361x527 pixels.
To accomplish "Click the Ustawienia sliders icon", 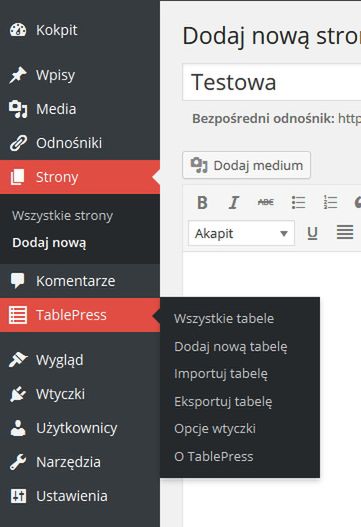I will [18, 496].
